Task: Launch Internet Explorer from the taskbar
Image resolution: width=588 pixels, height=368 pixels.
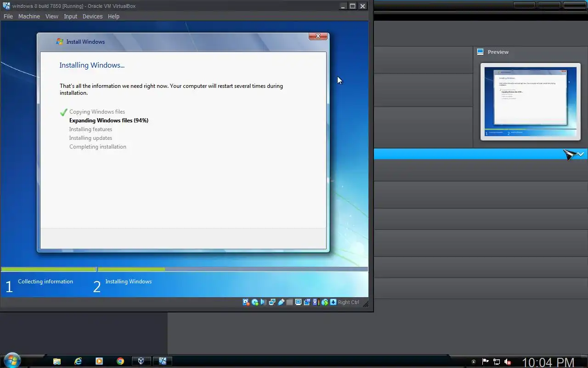Action: point(78,361)
